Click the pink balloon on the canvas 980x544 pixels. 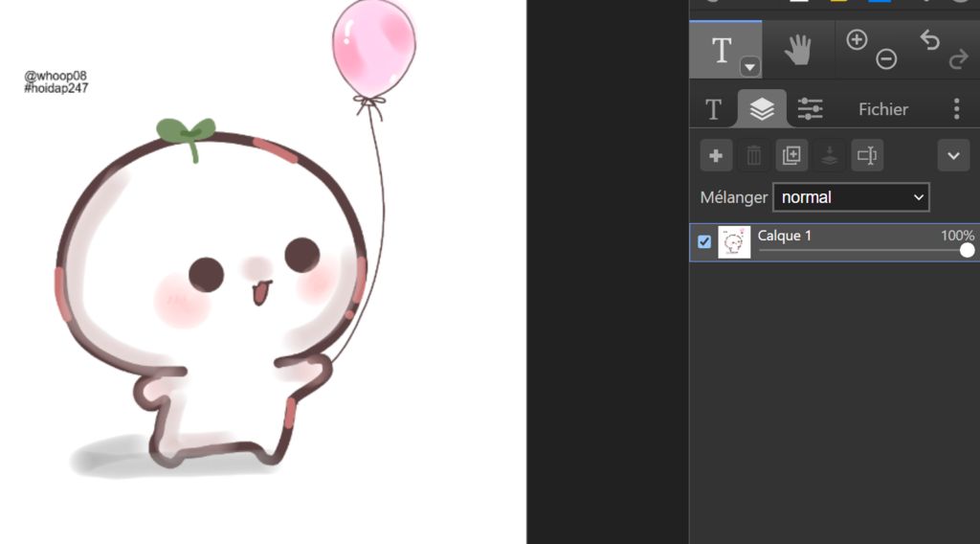point(374,47)
